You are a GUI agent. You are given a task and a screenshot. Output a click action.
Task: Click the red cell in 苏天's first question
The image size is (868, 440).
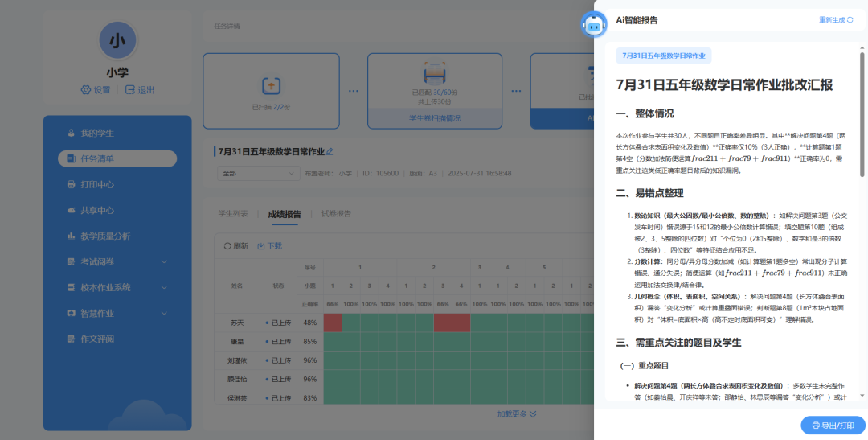[333, 323]
